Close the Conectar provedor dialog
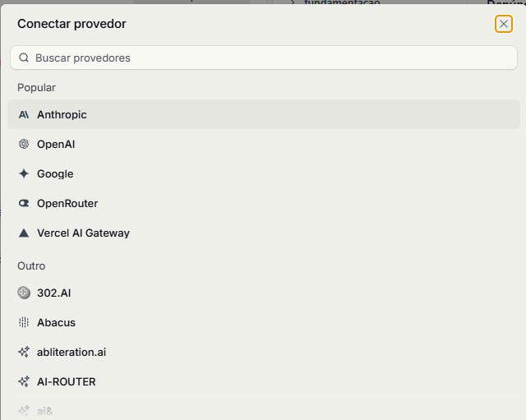This screenshot has width=526, height=420. pyautogui.click(x=504, y=24)
